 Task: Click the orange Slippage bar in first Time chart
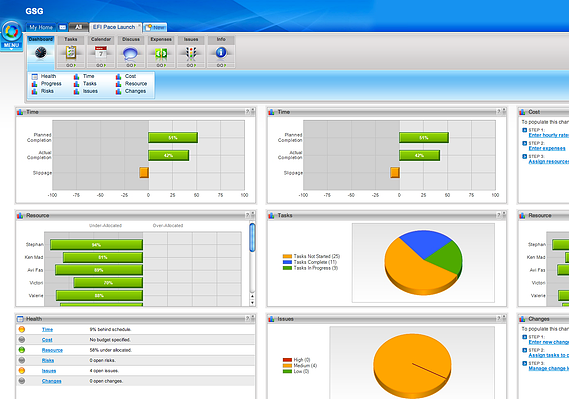pyautogui.click(x=144, y=172)
